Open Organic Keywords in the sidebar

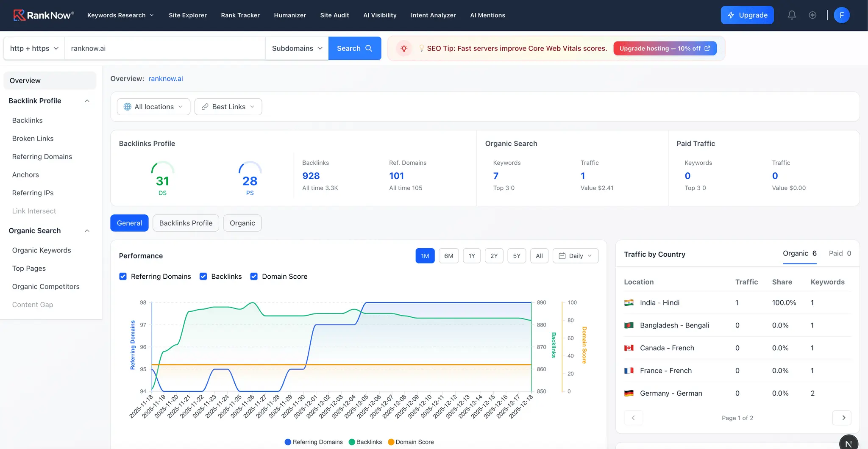click(42, 250)
